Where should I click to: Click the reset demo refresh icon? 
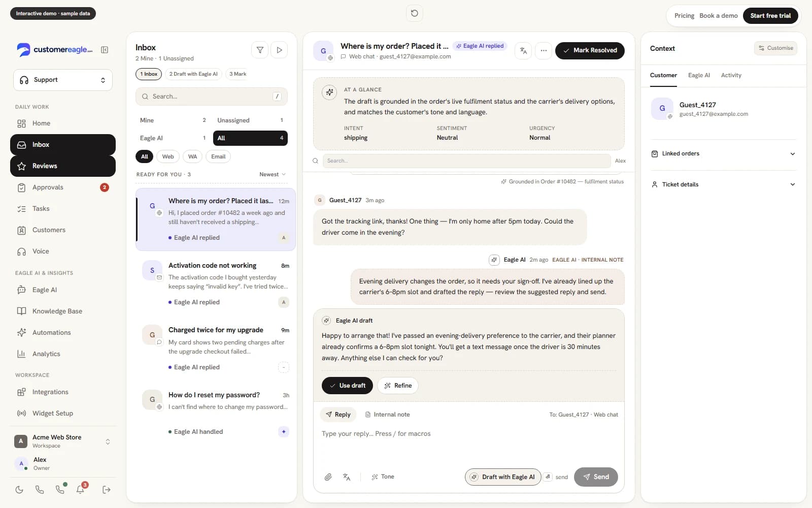pos(415,13)
